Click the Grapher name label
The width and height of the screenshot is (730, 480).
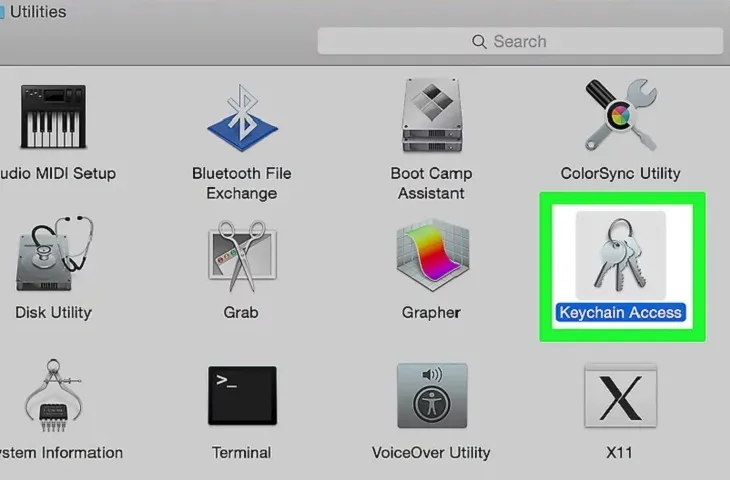tap(431, 312)
